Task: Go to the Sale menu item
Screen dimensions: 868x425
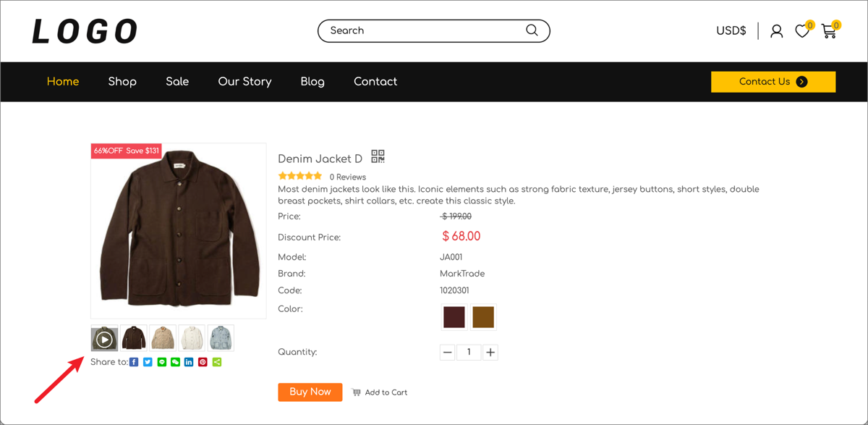Action: pyautogui.click(x=177, y=82)
